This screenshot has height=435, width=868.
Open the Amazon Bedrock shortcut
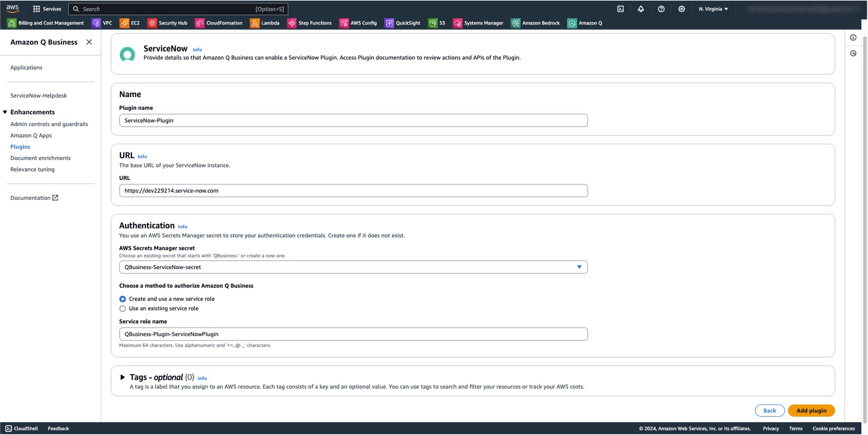[x=535, y=23]
